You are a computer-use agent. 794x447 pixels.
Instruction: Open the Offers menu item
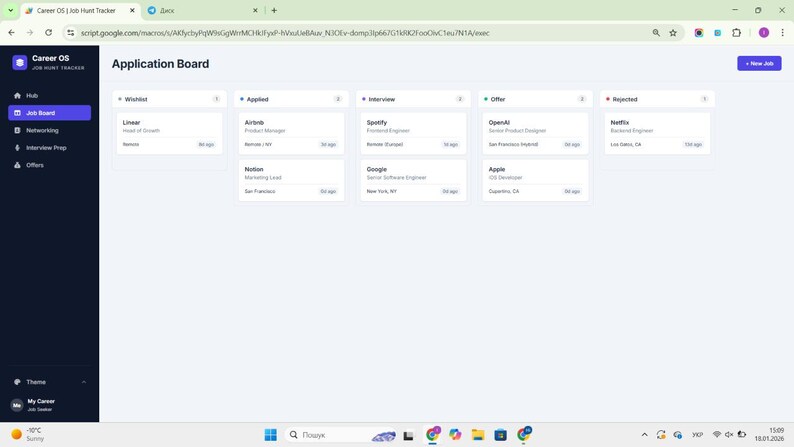(x=50, y=165)
